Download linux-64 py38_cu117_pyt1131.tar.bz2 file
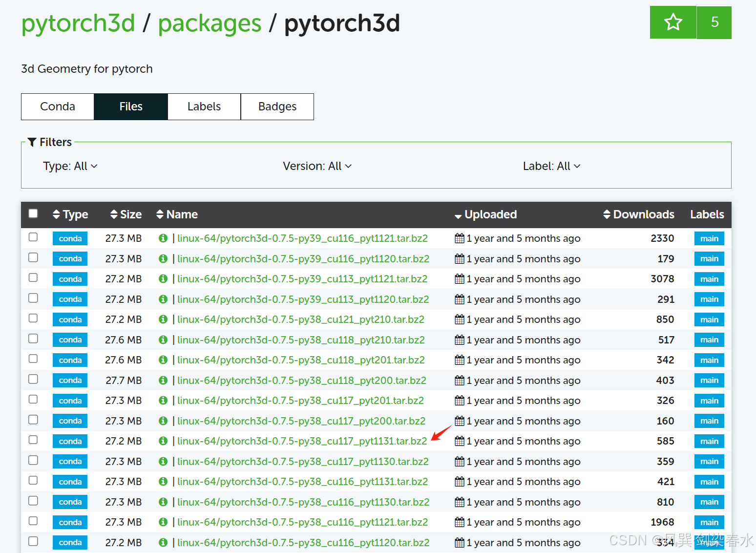Image resolution: width=756 pixels, height=553 pixels. 302,441
